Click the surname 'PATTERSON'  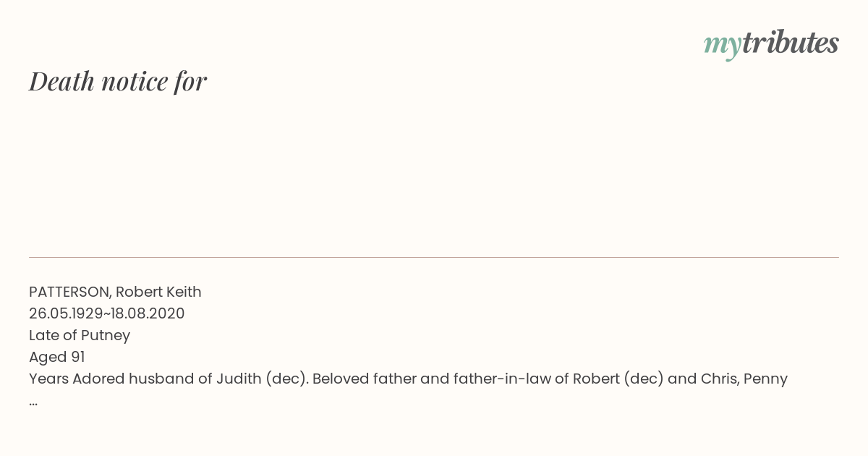[70, 292]
